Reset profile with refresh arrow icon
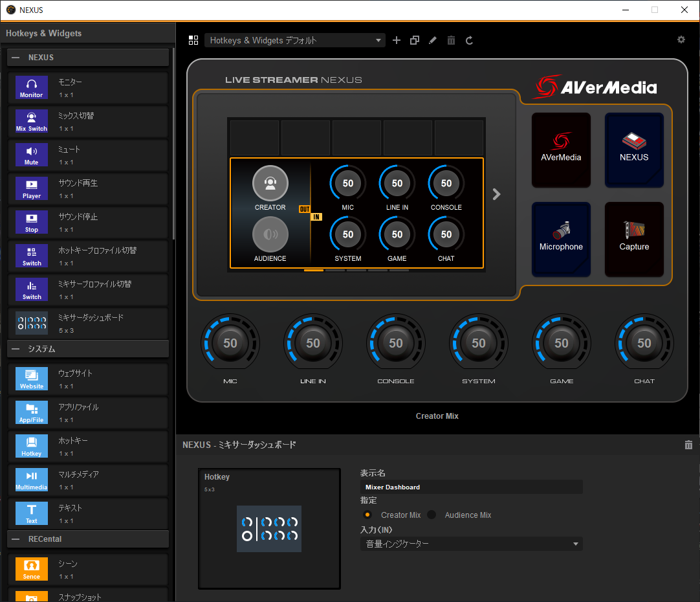The width and height of the screenshot is (700, 602). pyautogui.click(x=469, y=40)
